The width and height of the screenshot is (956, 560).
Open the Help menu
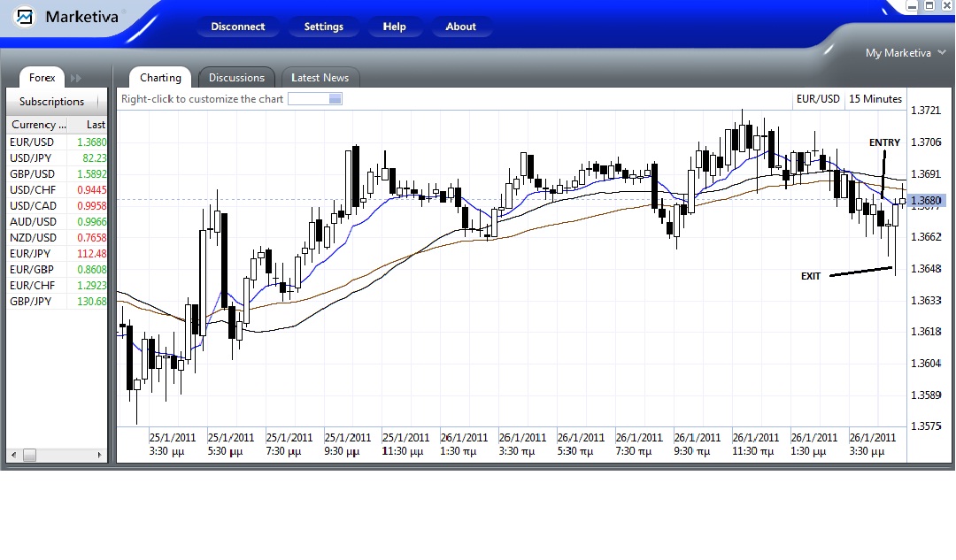[395, 27]
